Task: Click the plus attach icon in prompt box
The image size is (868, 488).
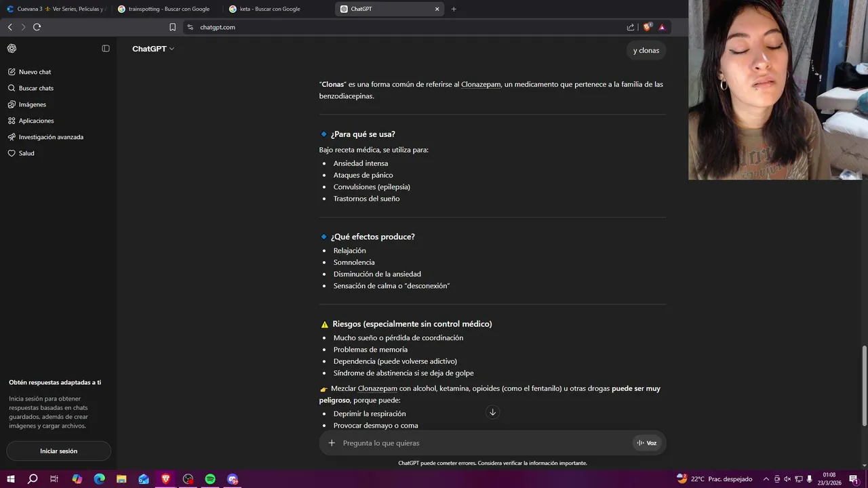Action: 332,443
